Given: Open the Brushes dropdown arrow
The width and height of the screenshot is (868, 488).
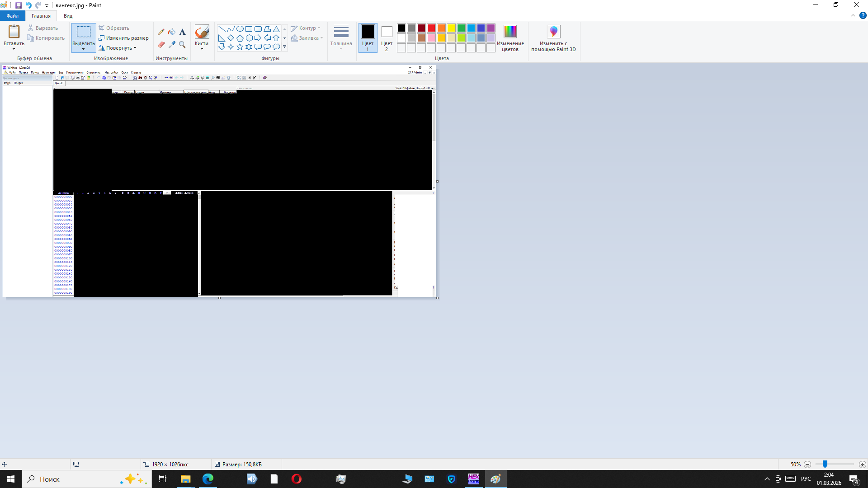Looking at the screenshot, I should click(x=202, y=49).
